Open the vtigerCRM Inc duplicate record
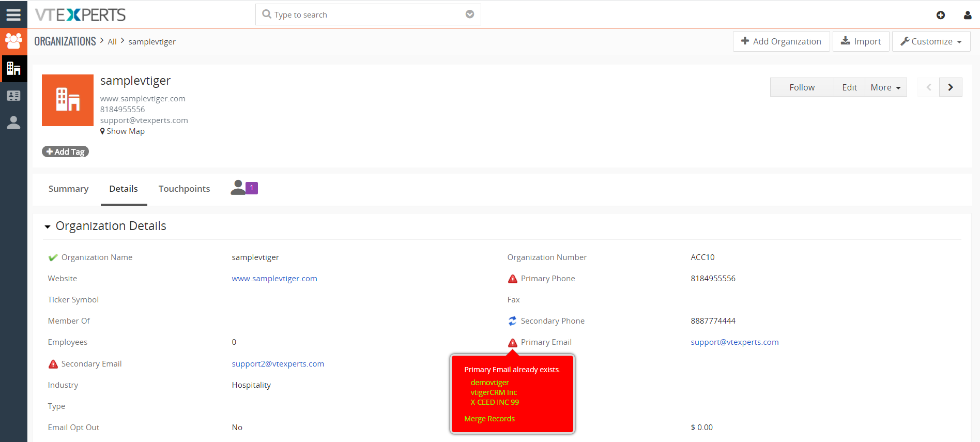Image resolution: width=980 pixels, height=442 pixels. tap(494, 392)
